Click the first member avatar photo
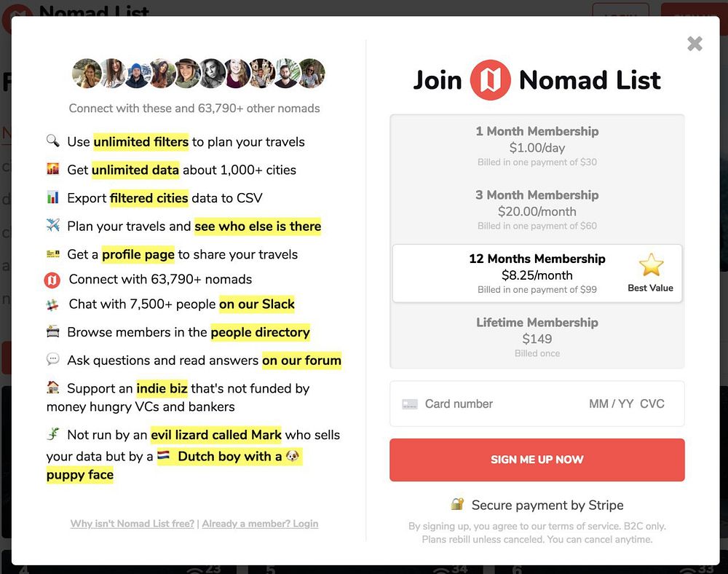This screenshot has width=728, height=574. [87, 74]
